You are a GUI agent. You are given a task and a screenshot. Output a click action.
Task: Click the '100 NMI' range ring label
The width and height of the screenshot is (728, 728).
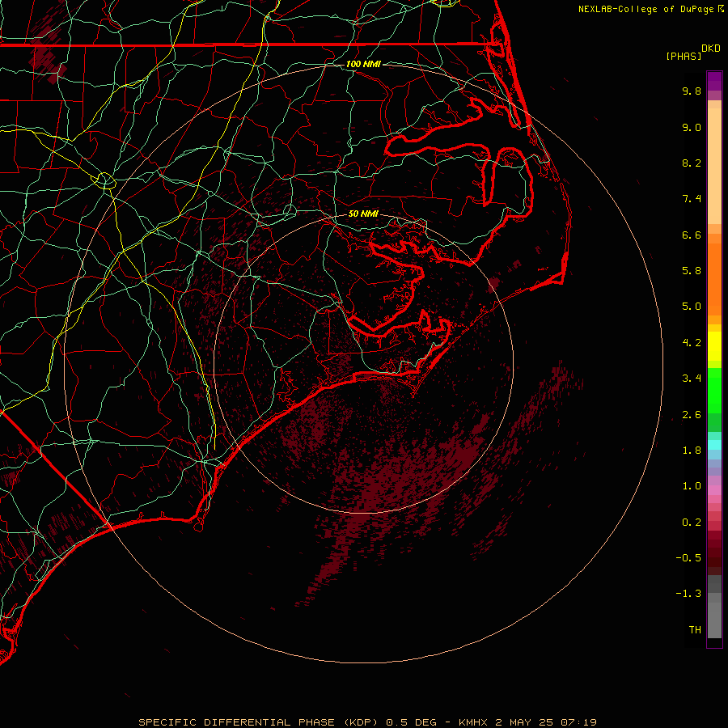pos(363,64)
